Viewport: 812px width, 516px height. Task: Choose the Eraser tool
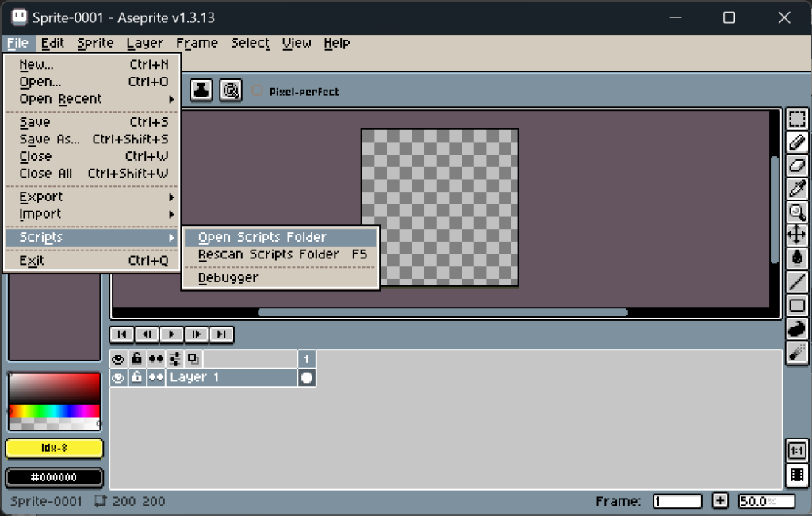click(x=797, y=166)
